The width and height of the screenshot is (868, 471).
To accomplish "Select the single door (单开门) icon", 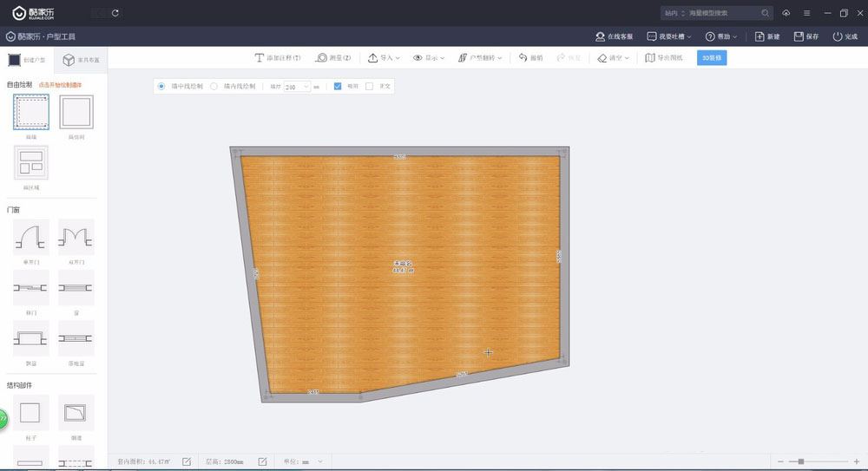I will pos(30,237).
